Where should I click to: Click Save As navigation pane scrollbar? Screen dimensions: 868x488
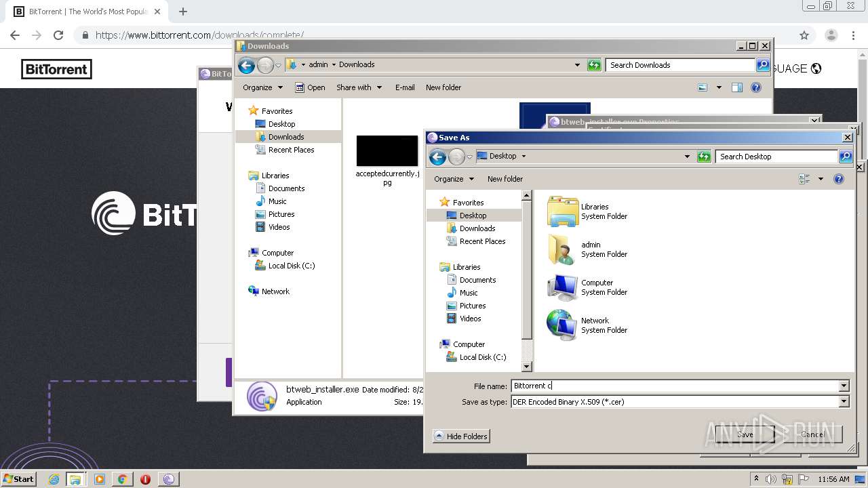tap(527, 281)
